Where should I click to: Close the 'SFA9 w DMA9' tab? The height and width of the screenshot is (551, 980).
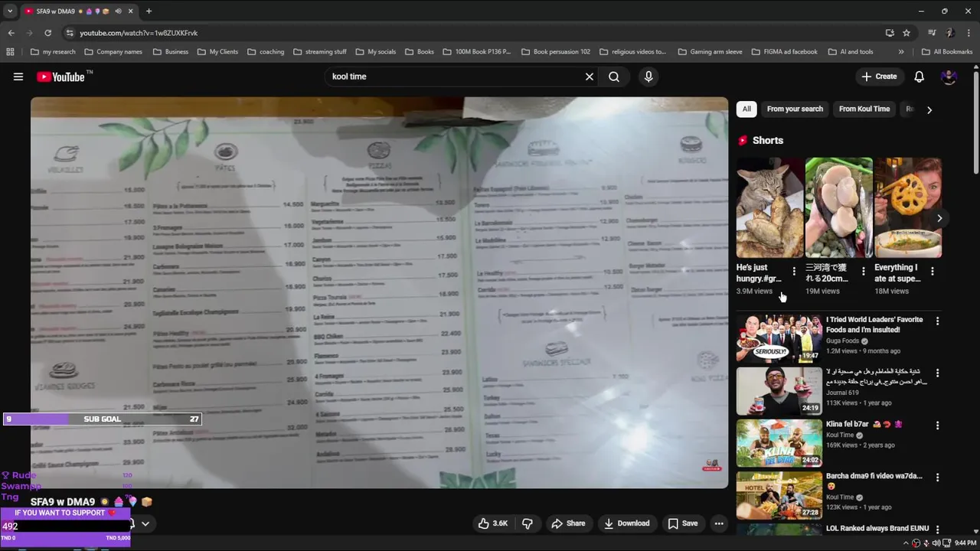click(x=131, y=11)
